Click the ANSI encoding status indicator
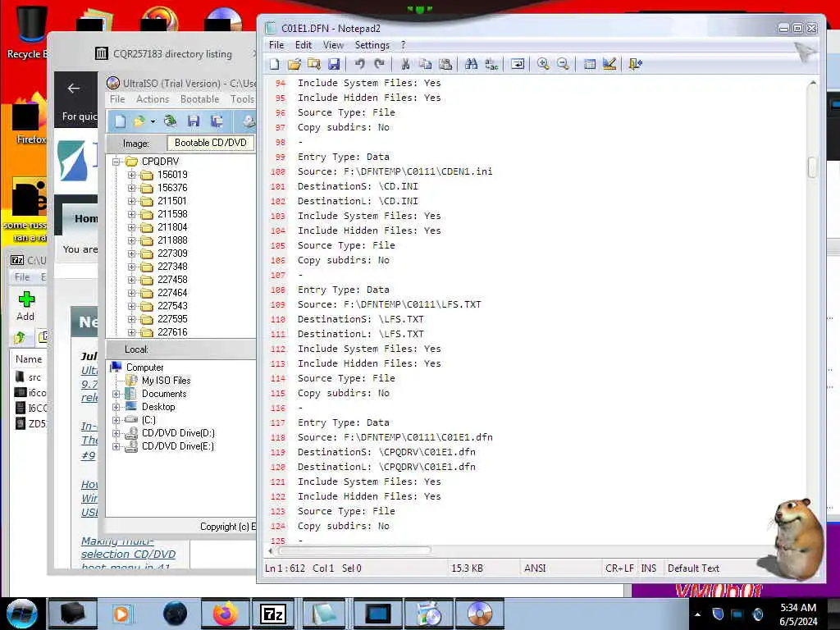Screen dimensions: 840x630 point(535,568)
